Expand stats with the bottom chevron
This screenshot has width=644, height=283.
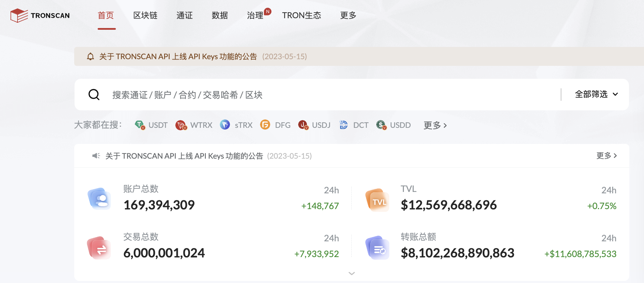(x=352, y=273)
